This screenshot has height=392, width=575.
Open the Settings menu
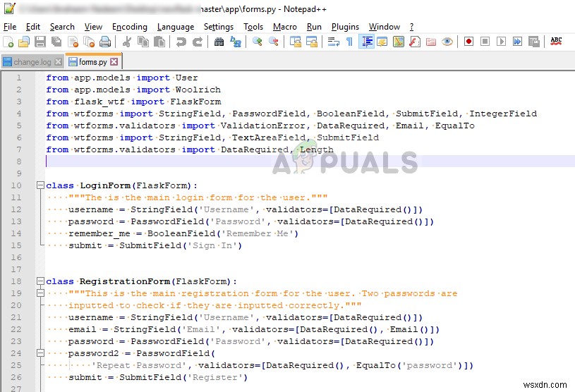click(x=219, y=27)
